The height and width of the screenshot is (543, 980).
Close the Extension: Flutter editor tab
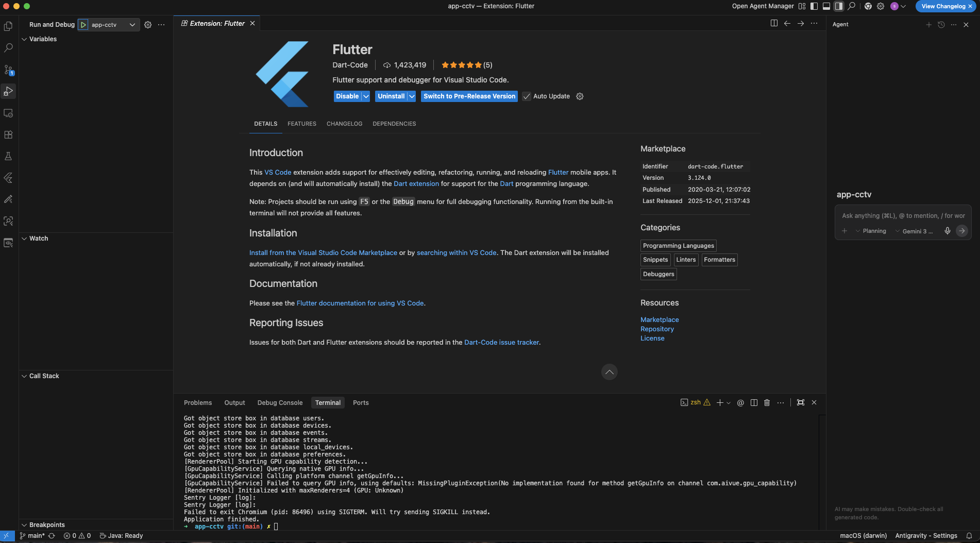(252, 23)
